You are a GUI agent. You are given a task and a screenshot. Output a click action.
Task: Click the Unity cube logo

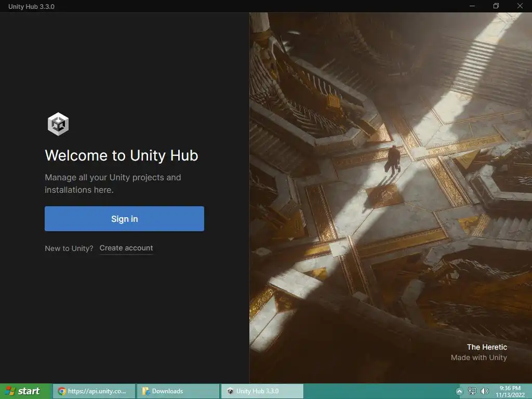click(58, 124)
